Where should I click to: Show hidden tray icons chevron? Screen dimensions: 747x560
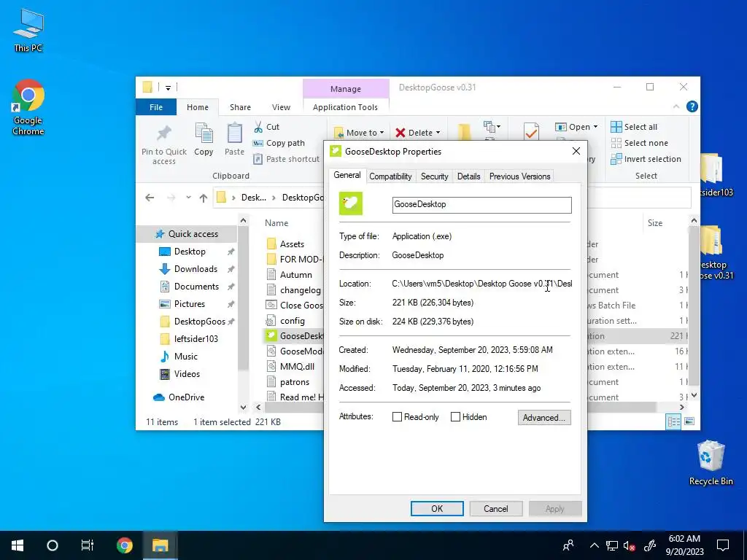pos(595,545)
